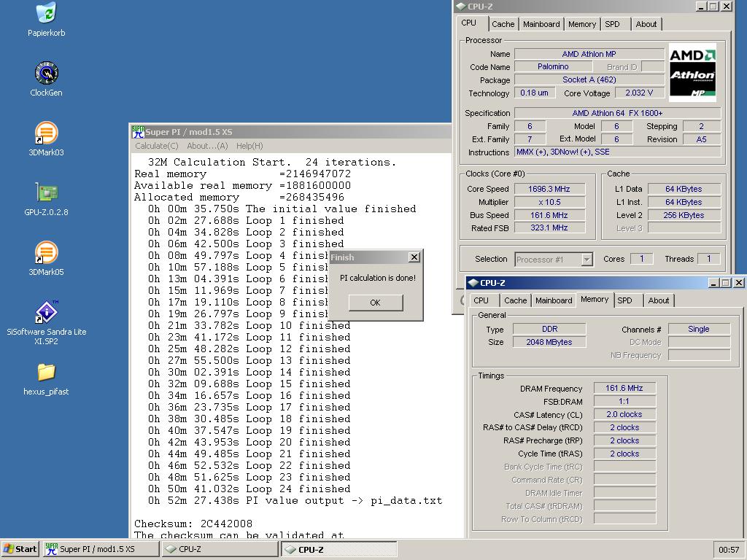Screen dimensions: 747x560
Task: Open the Windows Start button
Action: [20, 549]
